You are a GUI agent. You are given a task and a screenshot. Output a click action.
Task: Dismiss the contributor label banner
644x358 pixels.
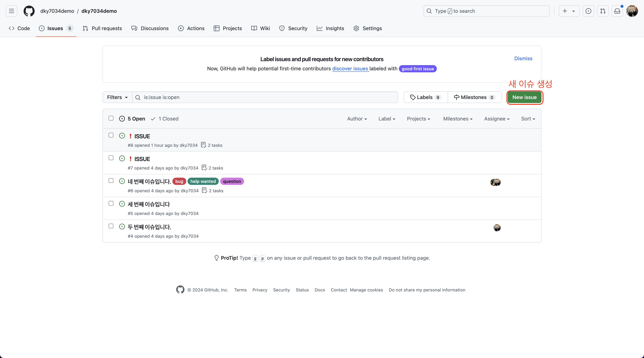pyautogui.click(x=523, y=58)
